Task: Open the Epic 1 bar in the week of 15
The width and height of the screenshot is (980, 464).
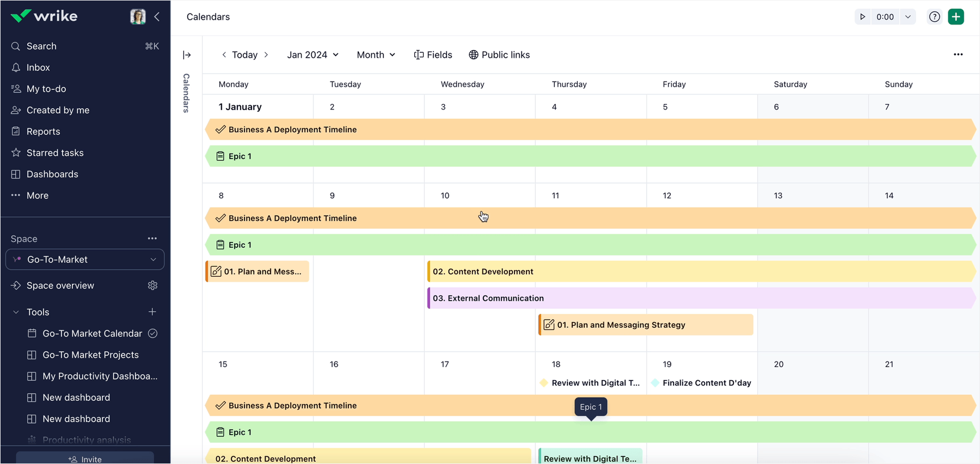Action: (591, 432)
